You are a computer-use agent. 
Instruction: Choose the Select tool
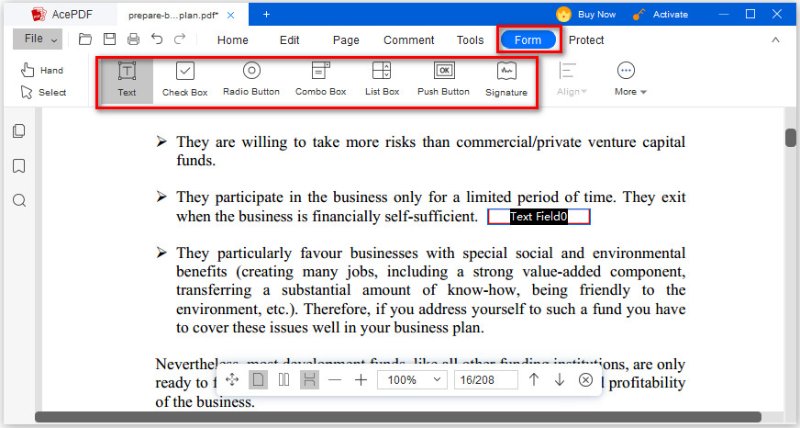(x=43, y=92)
